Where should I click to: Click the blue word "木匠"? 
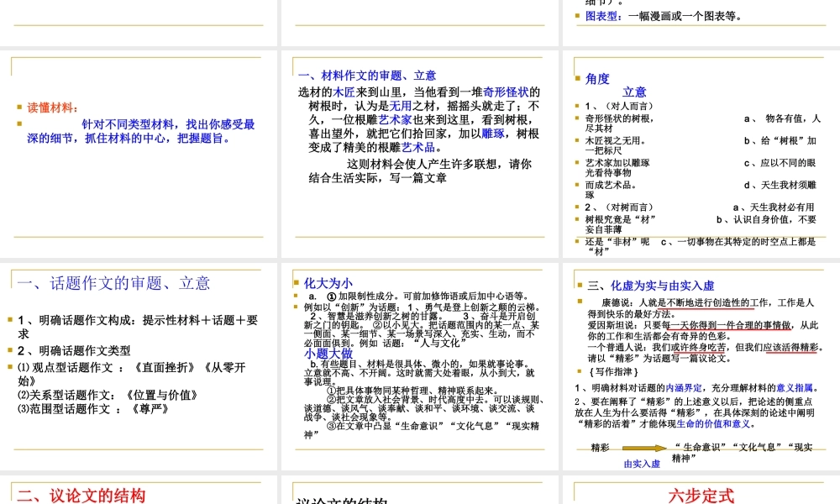click(x=344, y=92)
